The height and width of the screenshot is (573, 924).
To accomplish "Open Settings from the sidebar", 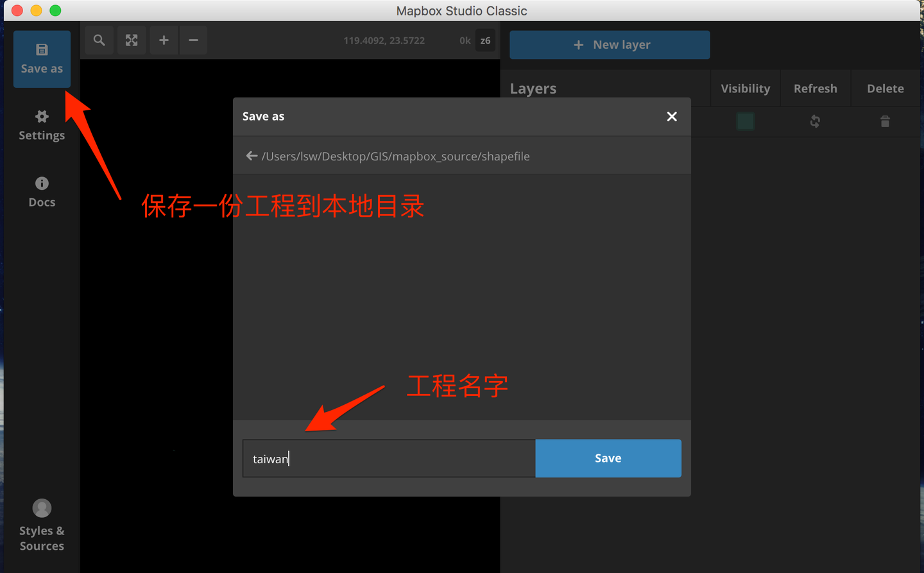I will point(41,125).
